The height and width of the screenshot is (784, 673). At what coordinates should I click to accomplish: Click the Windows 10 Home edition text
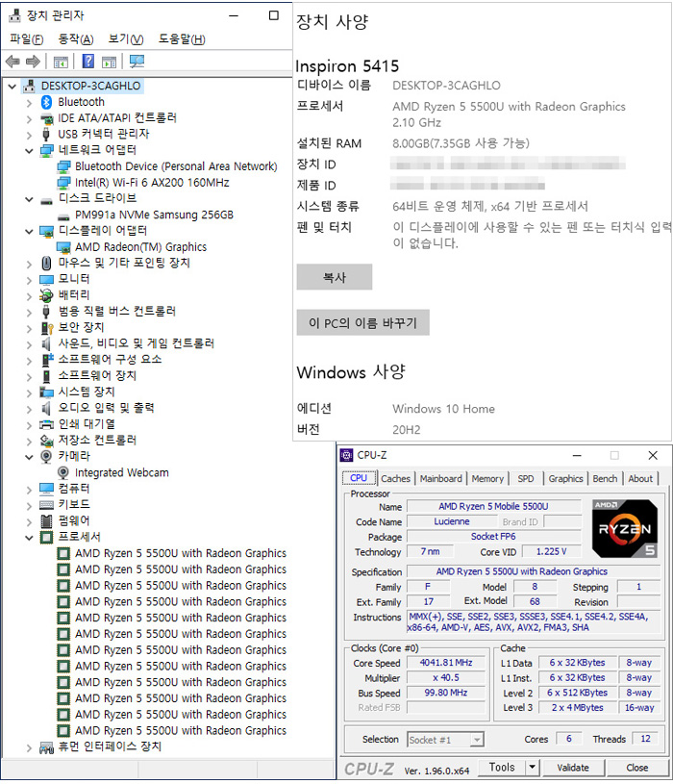pyautogui.click(x=443, y=409)
